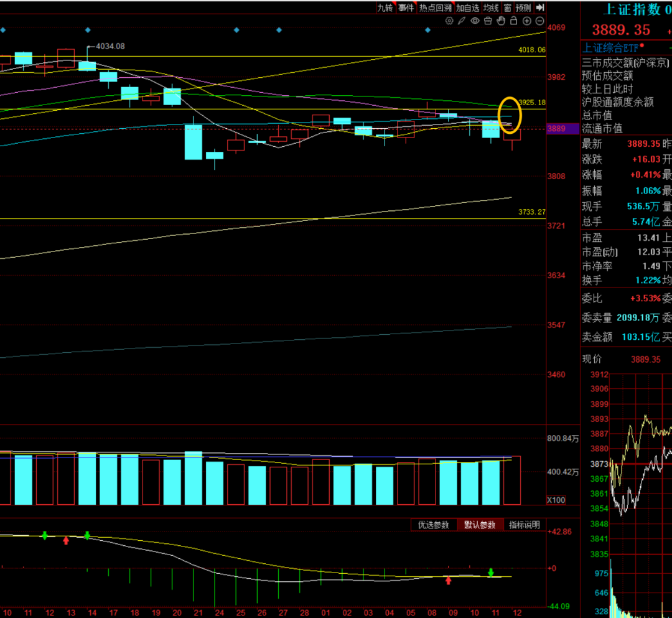Click the 上证综合ETF link
The image size is (672, 618).
610,47
